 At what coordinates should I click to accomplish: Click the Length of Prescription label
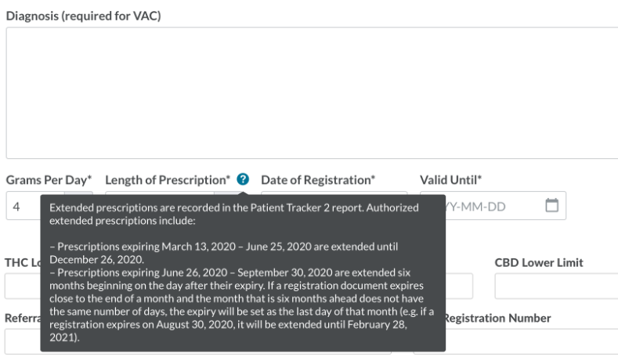point(168,180)
